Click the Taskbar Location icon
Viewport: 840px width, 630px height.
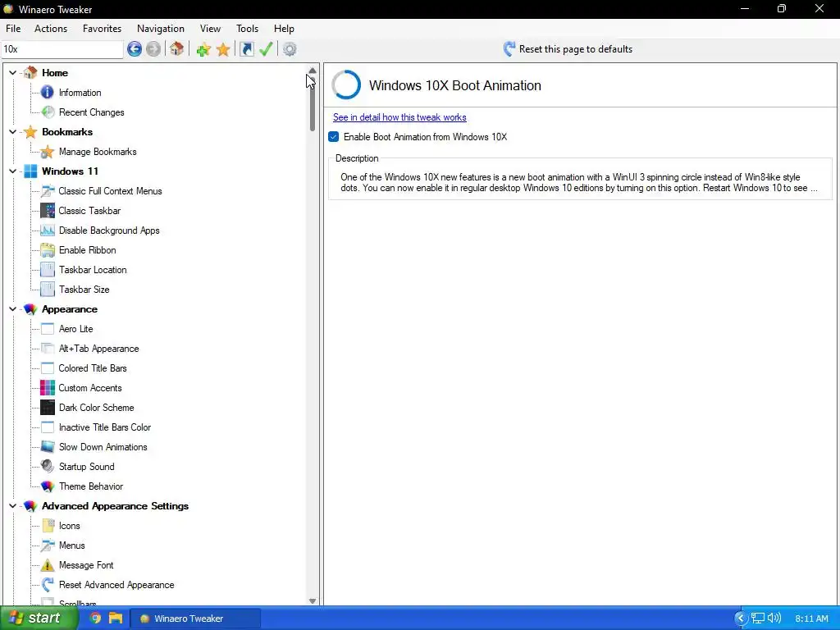(48, 269)
